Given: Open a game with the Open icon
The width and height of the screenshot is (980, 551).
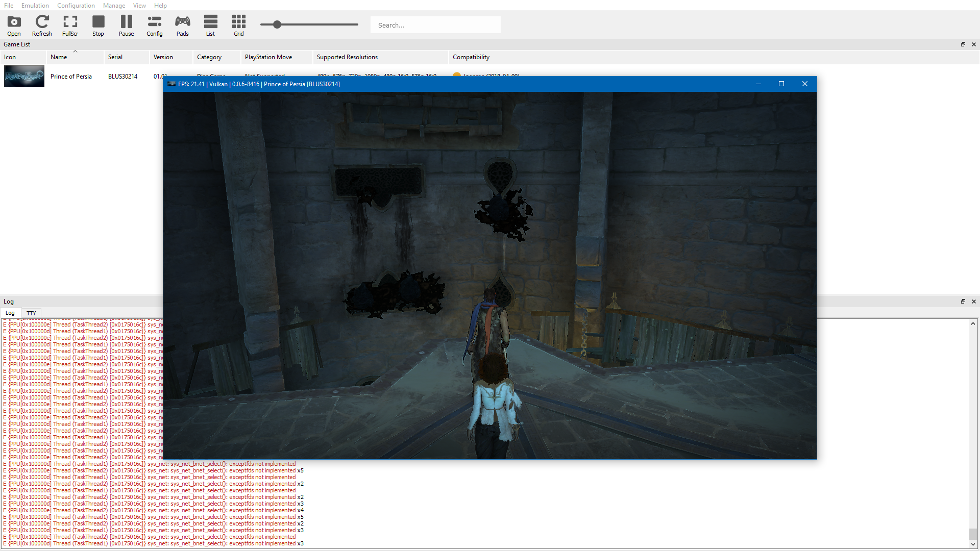Looking at the screenshot, I should [14, 26].
